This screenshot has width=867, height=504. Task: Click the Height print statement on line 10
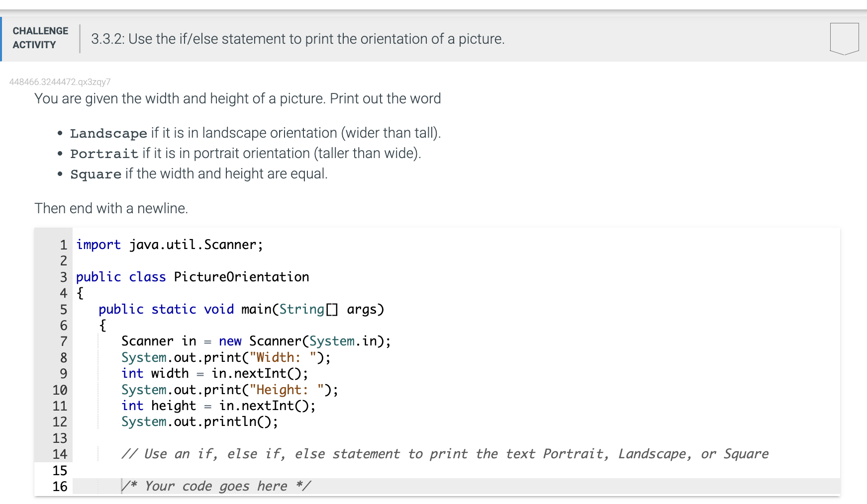point(229,390)
